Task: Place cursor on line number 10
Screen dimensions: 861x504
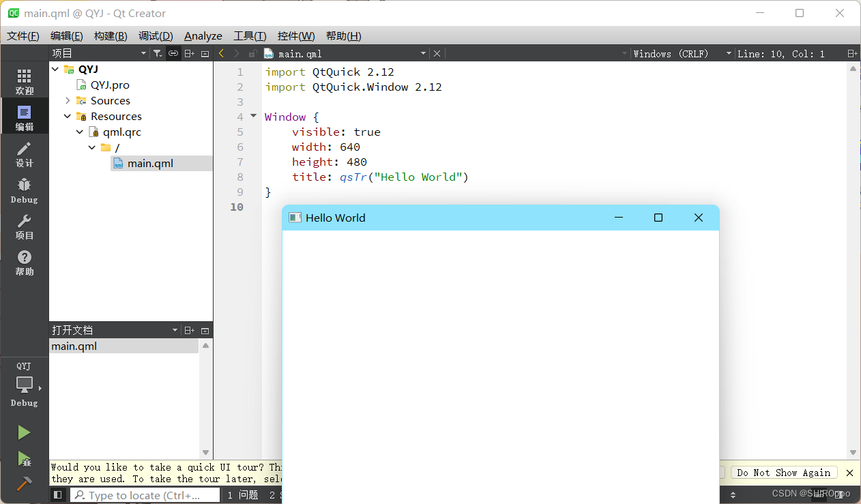Action: [236, 207]
